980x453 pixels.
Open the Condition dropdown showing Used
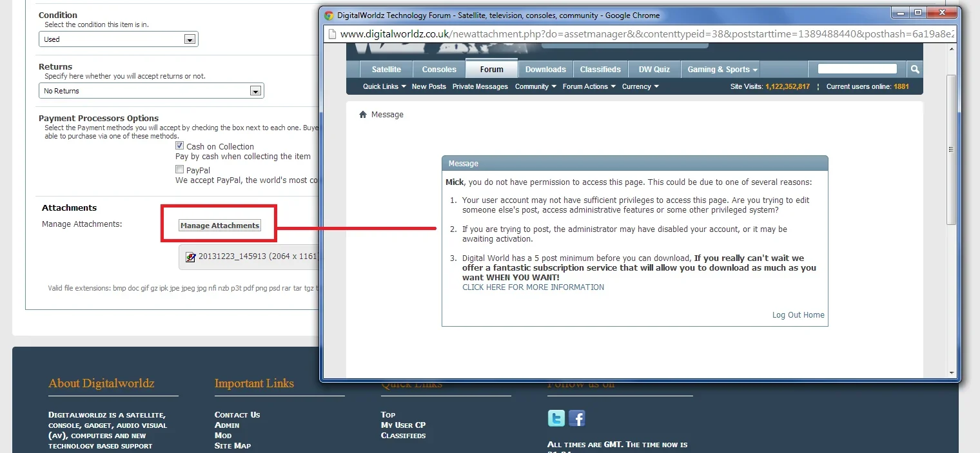coord(119,39)
